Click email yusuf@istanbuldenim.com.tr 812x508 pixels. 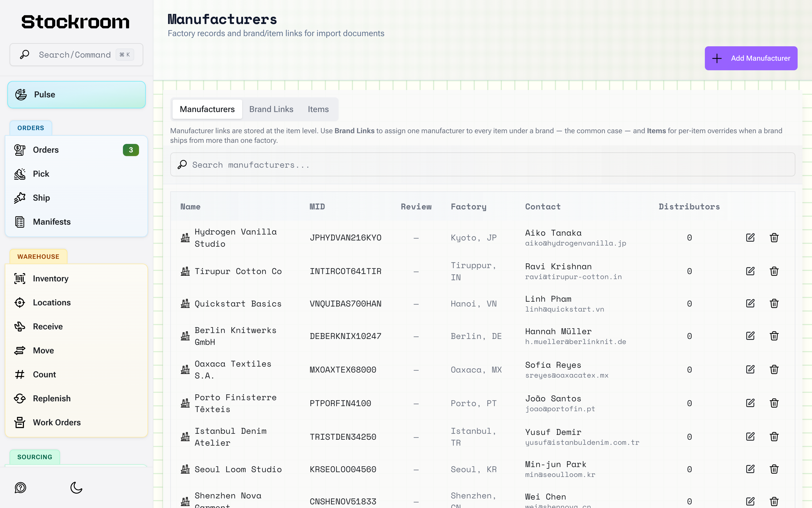click(582, 443)
